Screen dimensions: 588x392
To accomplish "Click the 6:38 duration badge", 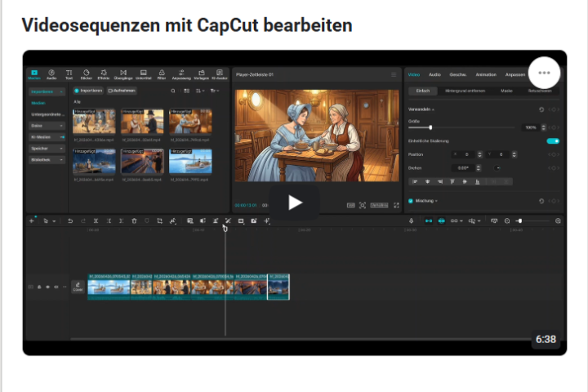I will pos(546,340).
